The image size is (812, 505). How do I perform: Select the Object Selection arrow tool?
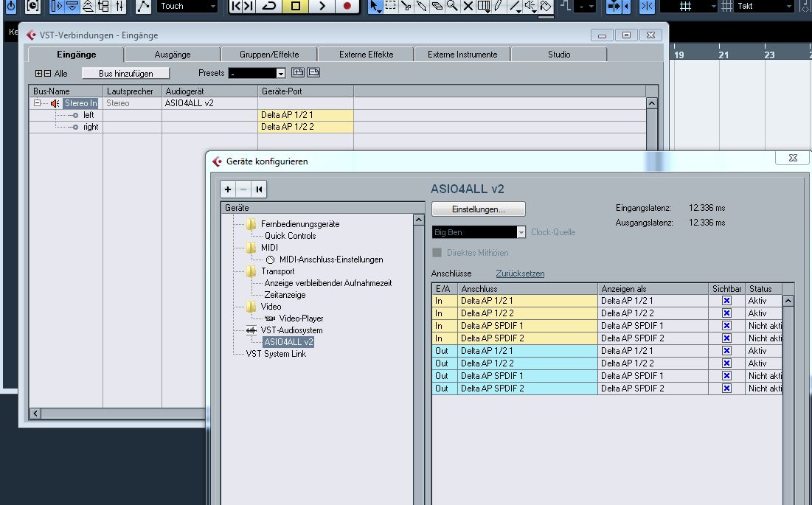tap(375, 7)
